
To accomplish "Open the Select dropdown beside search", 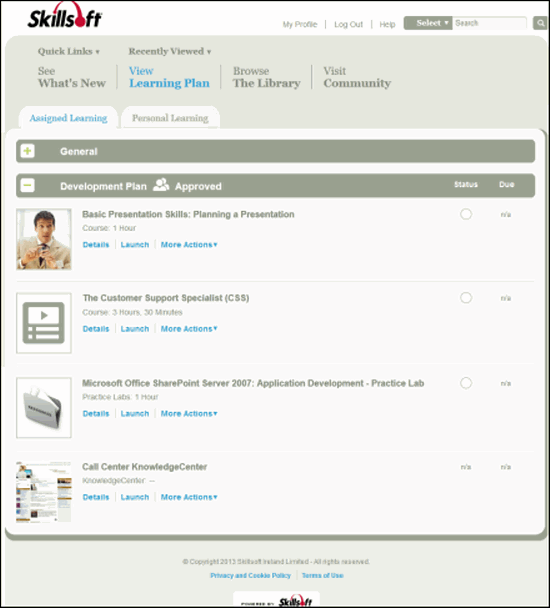I will (428, 23).
